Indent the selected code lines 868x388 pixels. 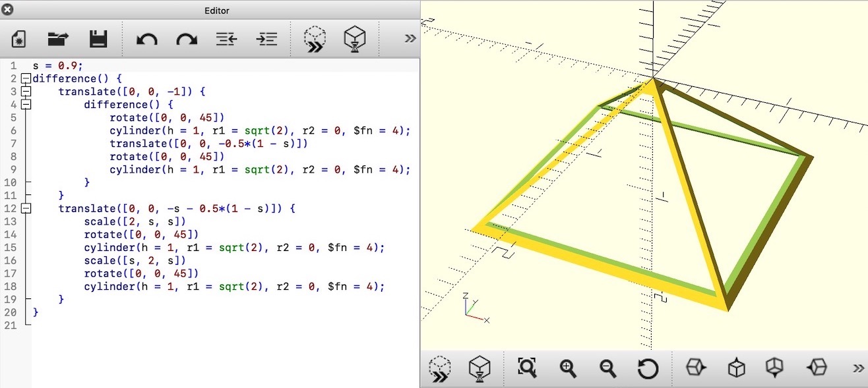pyautogui.click(x=266, y=39)
